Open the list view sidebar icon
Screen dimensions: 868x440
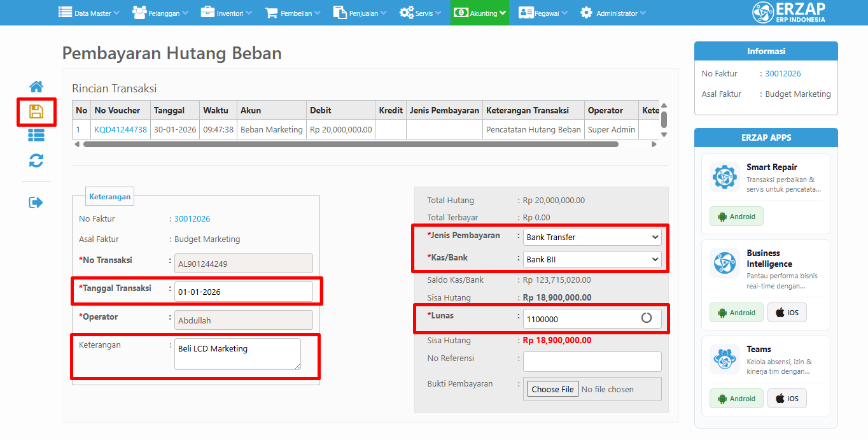(x=36, y=135)
